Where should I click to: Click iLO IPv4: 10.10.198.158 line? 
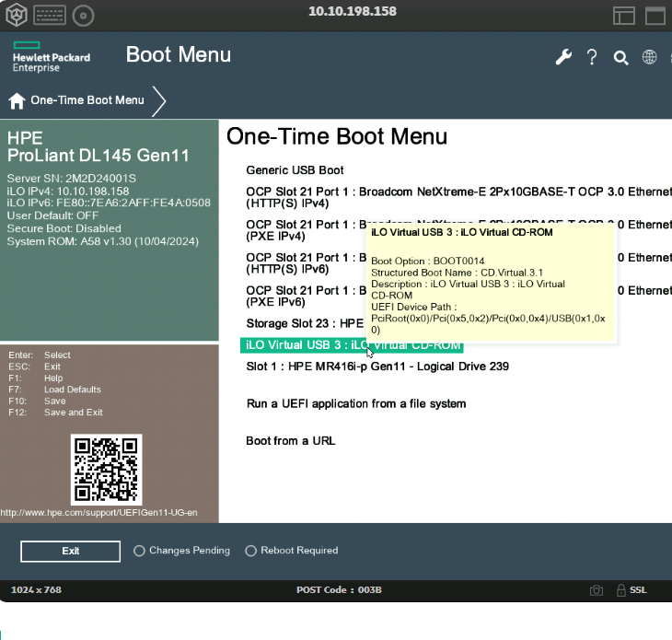coord(68,192)
